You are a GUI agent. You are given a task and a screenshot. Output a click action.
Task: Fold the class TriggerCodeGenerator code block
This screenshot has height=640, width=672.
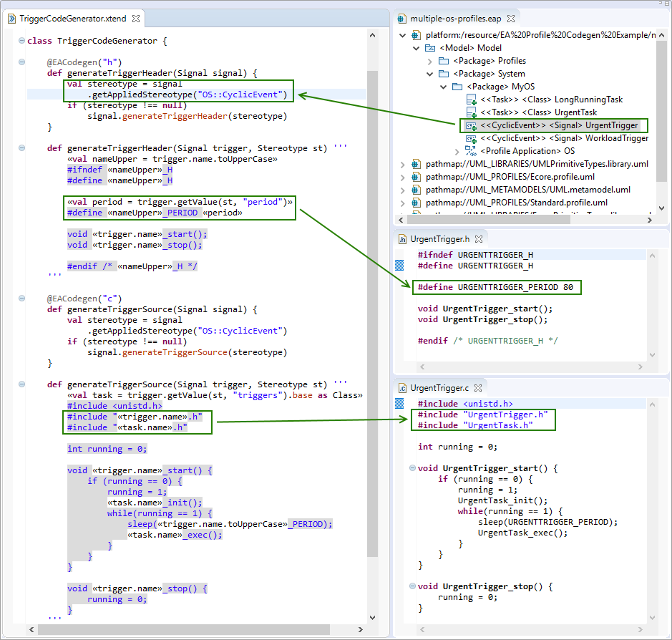tap(21, 41)
